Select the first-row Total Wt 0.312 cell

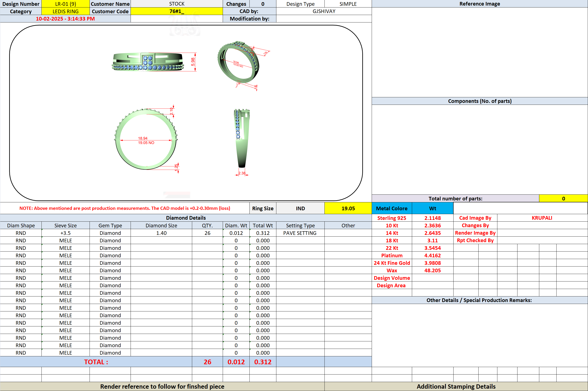263,233
